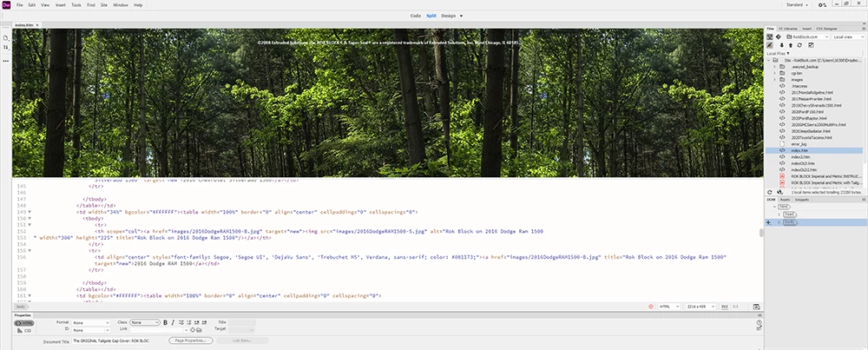Select the Split view button
The height and width of the screenshot is (350, 868).
(431, 16)
